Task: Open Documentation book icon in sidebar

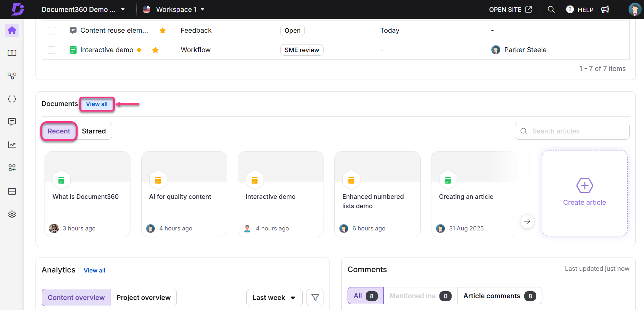Action: click(x=12, y=53)
